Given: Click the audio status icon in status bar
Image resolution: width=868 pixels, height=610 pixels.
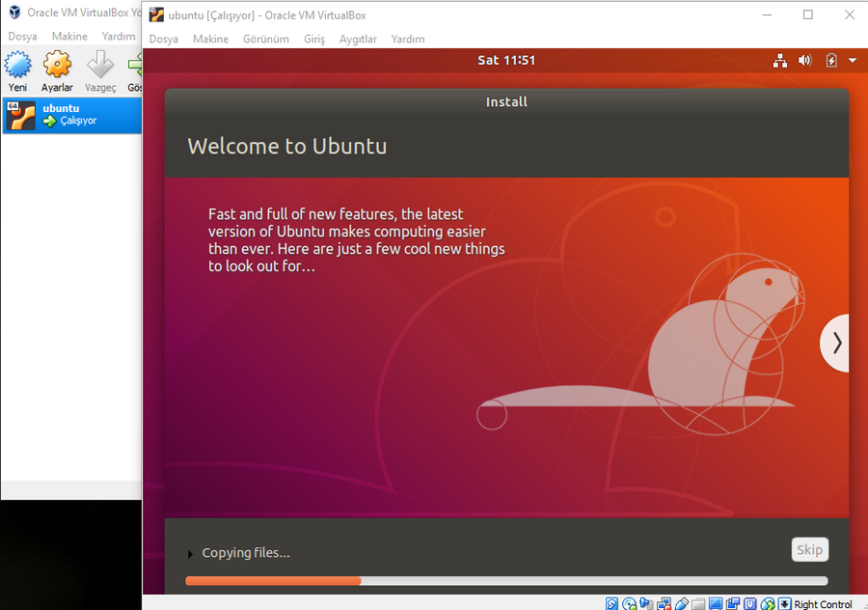Looking at the screenshot, I should coord(647,604).
